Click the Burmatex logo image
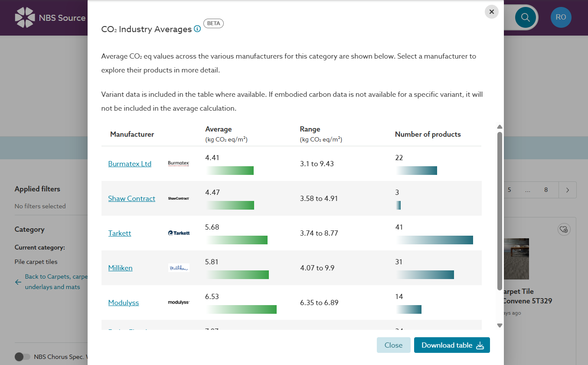 tap(179, 164)
